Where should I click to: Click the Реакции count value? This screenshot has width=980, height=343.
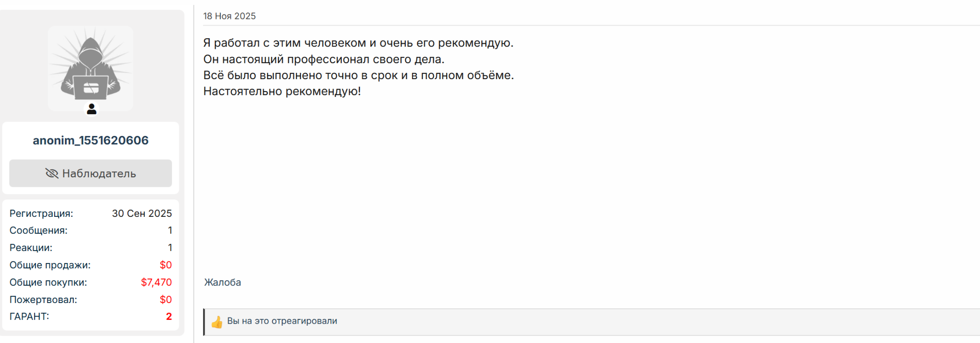coord(170,248)
